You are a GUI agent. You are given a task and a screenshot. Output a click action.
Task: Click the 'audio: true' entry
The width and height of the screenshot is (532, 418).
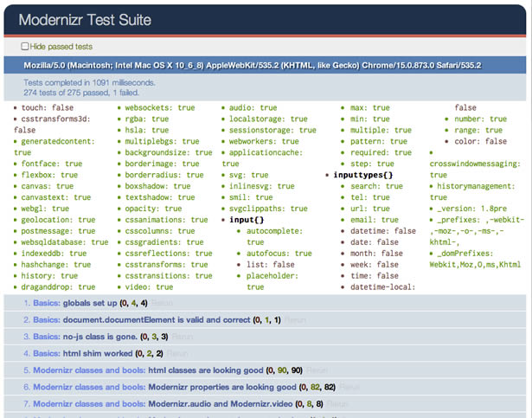point(253,107)
